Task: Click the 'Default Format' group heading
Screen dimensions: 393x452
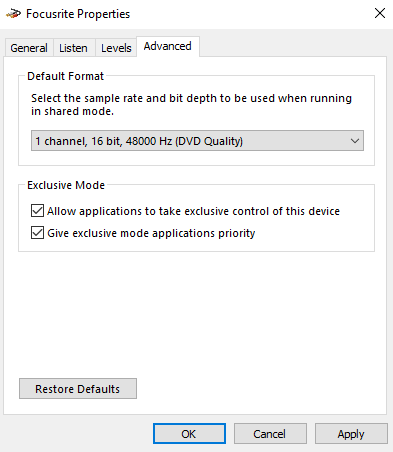Action: (66, 76)
